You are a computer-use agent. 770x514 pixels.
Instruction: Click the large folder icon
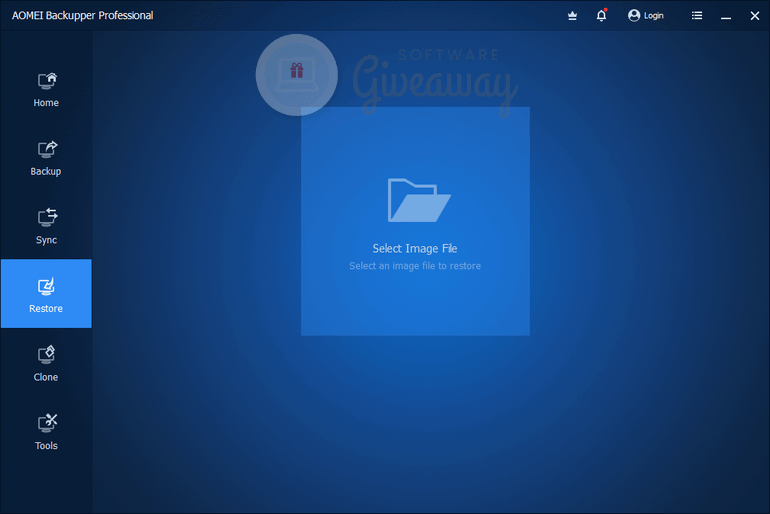click(x=415, y=199)
